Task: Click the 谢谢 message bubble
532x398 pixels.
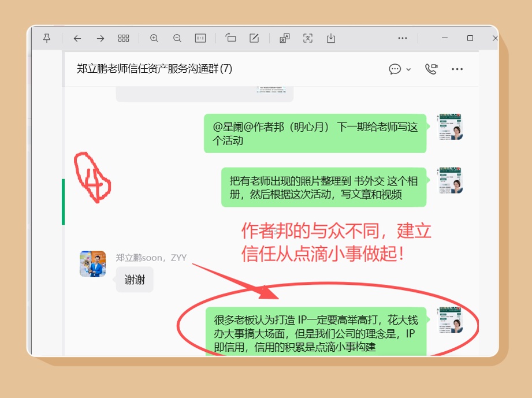Action: coord(135,280)
